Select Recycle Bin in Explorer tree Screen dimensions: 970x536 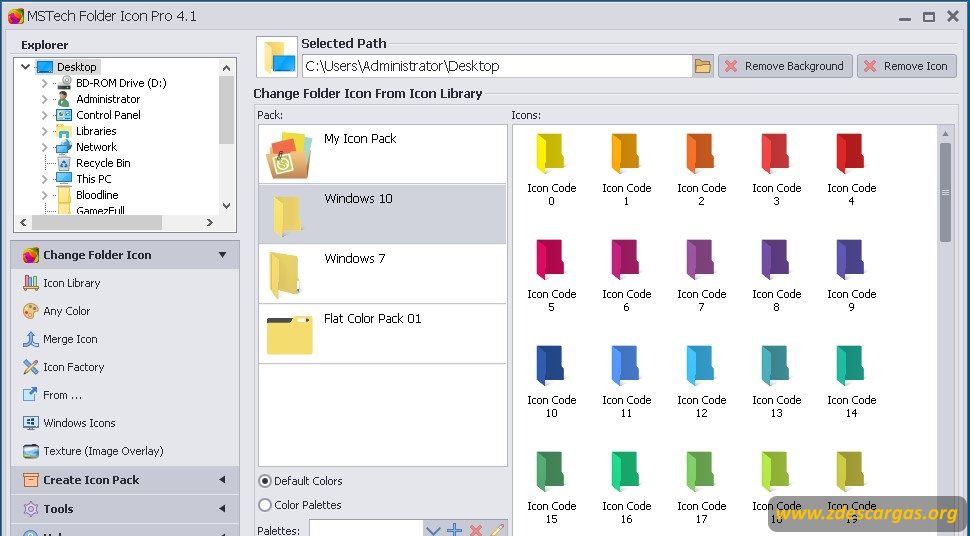click(x=103, y=163)
